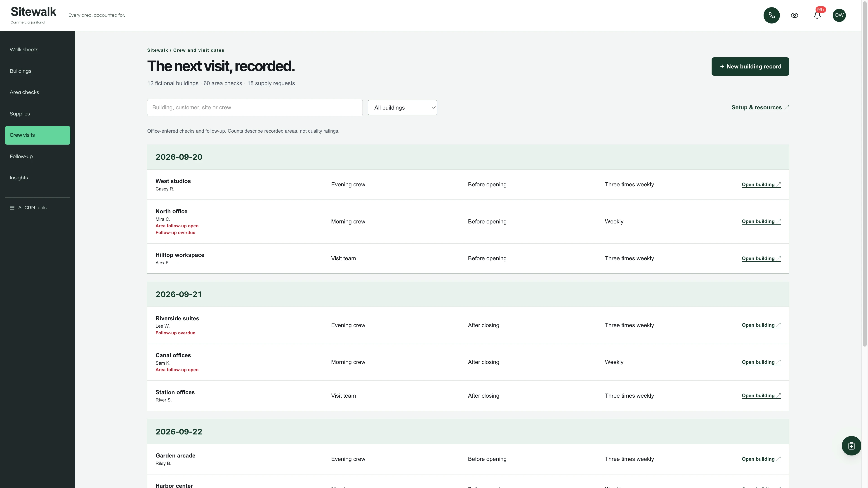Viewport: 868px width, 488px height.
Task: Open building link for Canal offices
Action: pos(761,362)
